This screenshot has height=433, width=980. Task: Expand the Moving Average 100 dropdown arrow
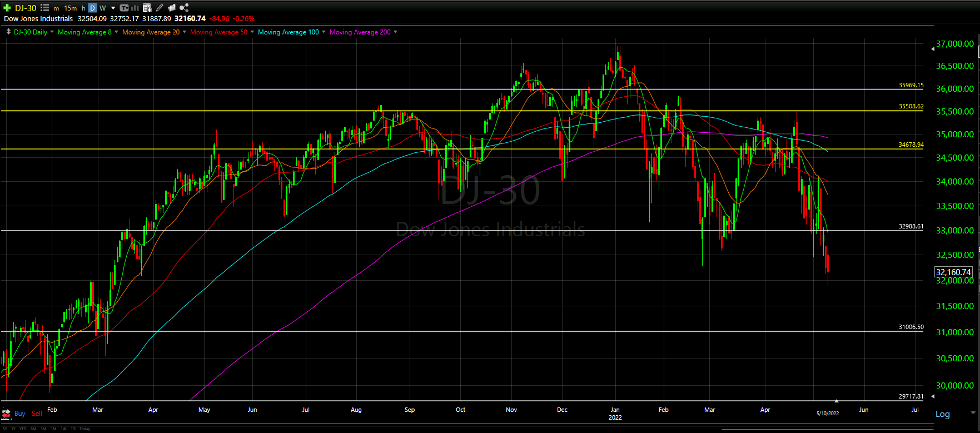coord(324,32)
